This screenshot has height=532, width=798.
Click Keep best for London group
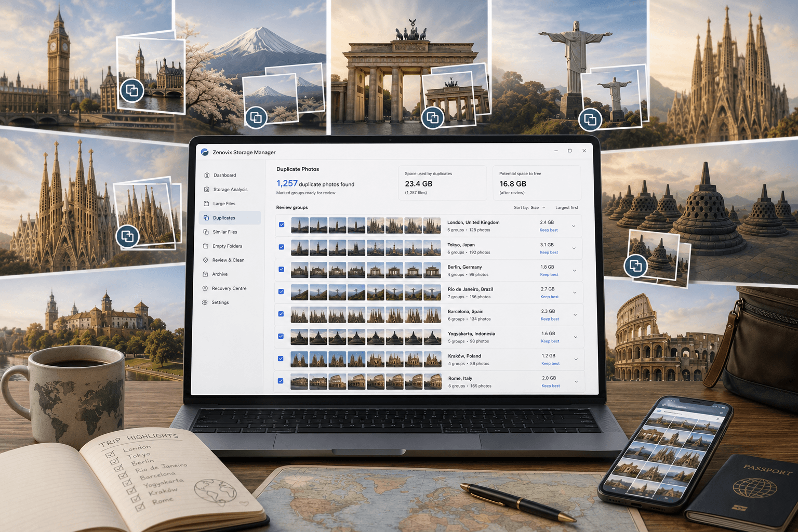click(x=549, y=230)
